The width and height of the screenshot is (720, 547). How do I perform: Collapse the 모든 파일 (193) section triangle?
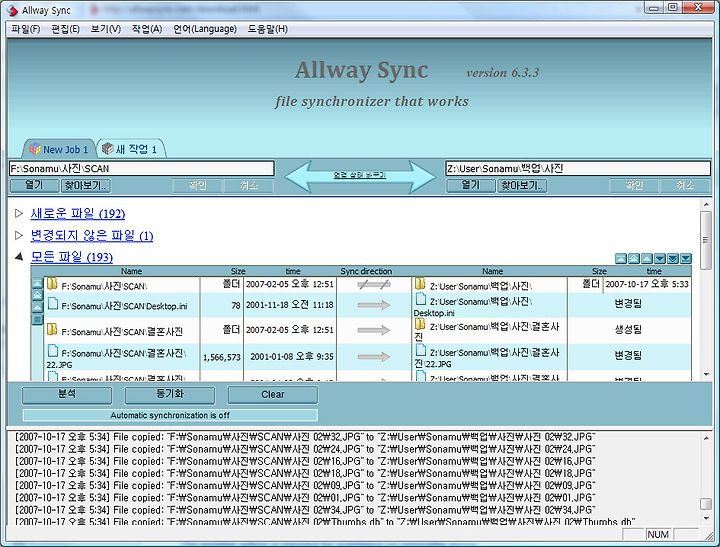pyautogui.click(x=19, y=257)
